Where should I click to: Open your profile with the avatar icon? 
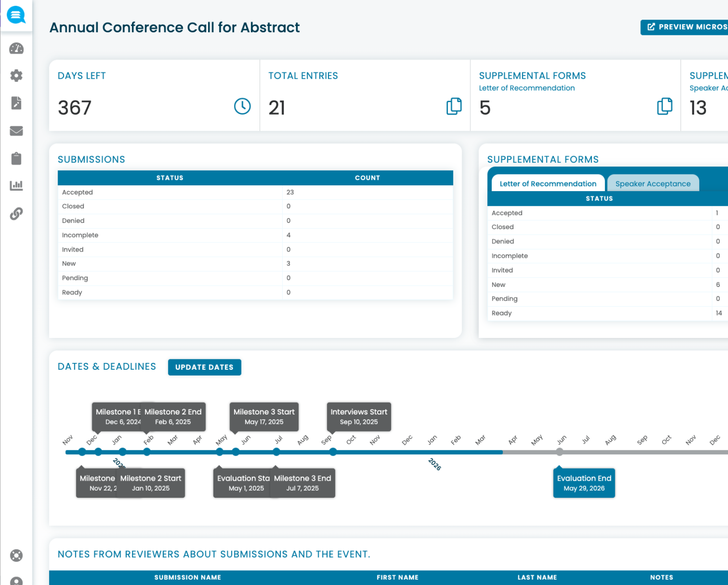(x=16, y=581)
